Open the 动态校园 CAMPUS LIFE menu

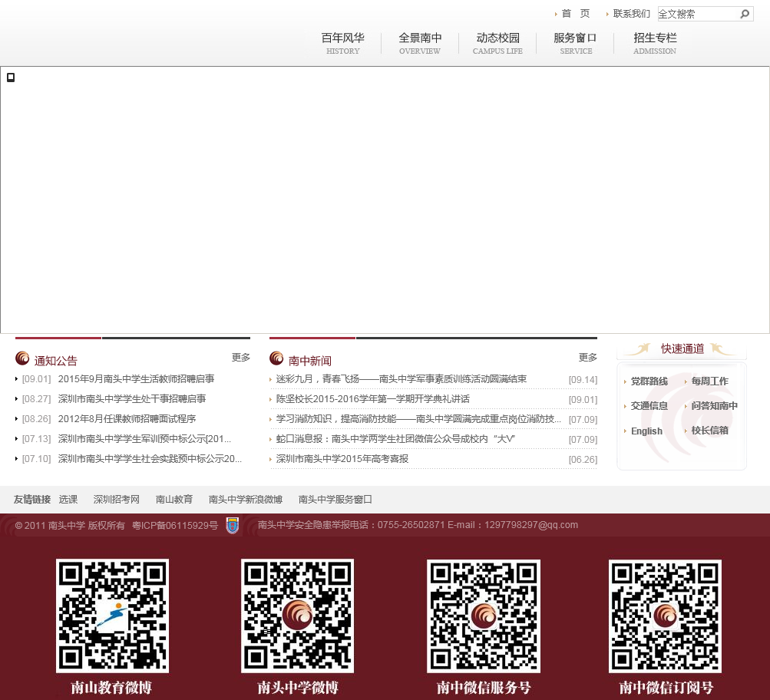497,43
